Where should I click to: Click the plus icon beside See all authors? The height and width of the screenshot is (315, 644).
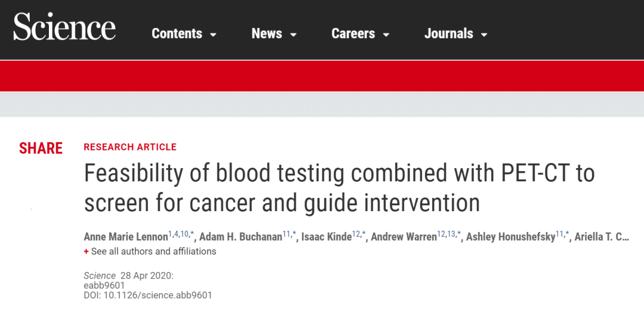pos(86,252)
